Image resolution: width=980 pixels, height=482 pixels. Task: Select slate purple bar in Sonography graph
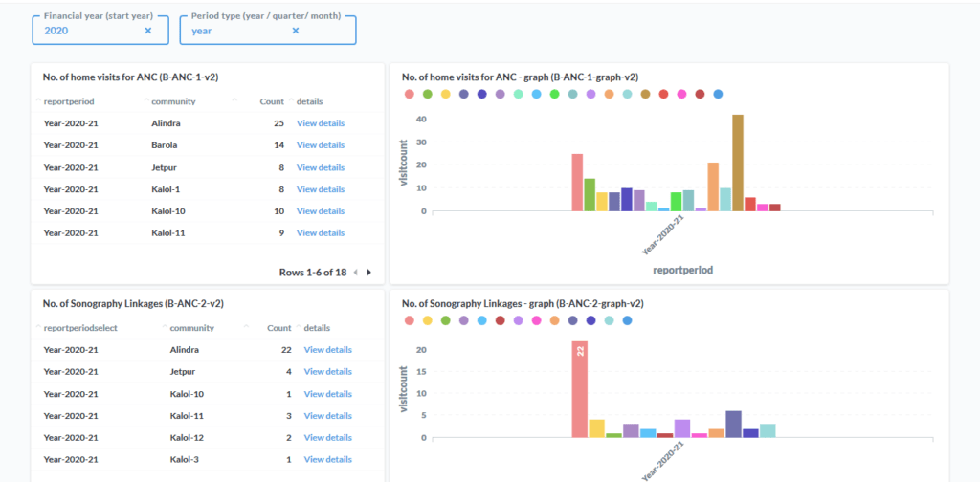coord(733,425)
